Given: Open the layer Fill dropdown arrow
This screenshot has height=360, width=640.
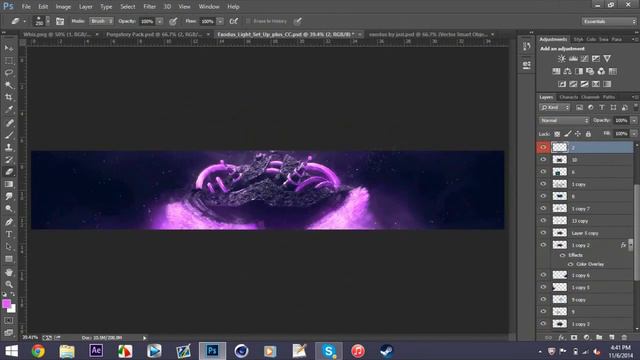Looking at the screenshot, I should coord(633,133).
